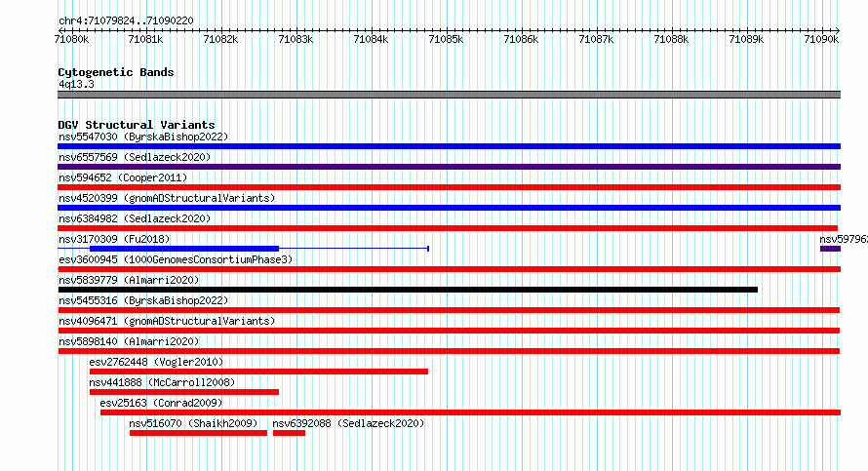Click the nsv5547030 (ByrskaBishop2022) label
The width and height of the screenshot is (868, 471).
(143, 137)
